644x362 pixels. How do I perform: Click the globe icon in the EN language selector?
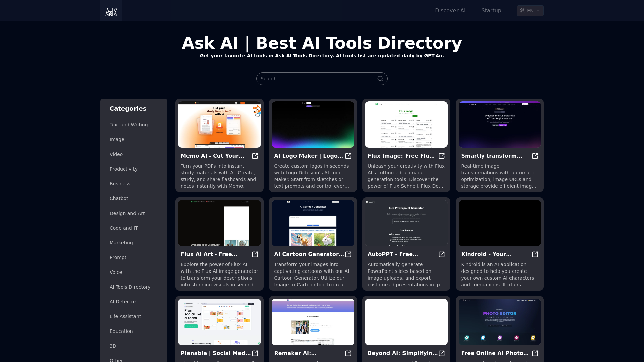[x=523, y=11]
